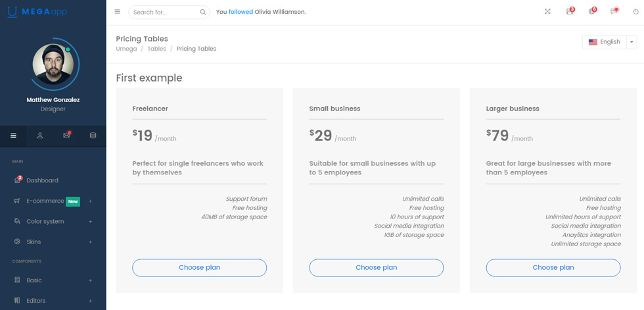Click the green New badge
The width and height of the screenshot is (644, 310).
coord(73,201)
